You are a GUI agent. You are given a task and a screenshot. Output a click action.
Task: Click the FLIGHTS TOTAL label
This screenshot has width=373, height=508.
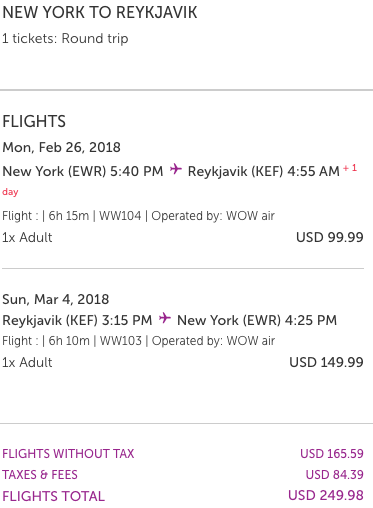coord(53,496)
